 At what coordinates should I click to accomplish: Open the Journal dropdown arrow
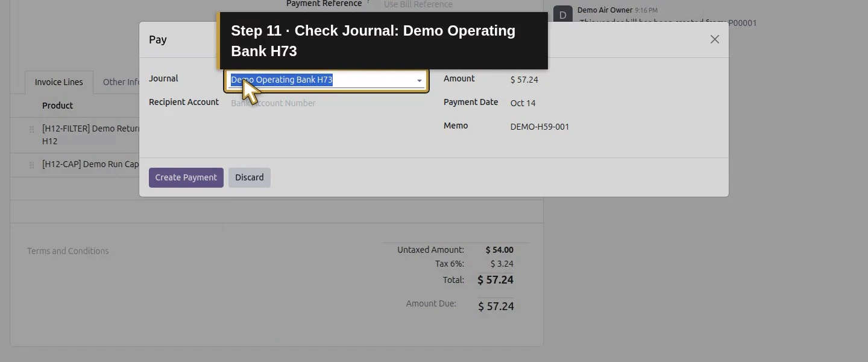pyautogui.click(x=420, y=80)
